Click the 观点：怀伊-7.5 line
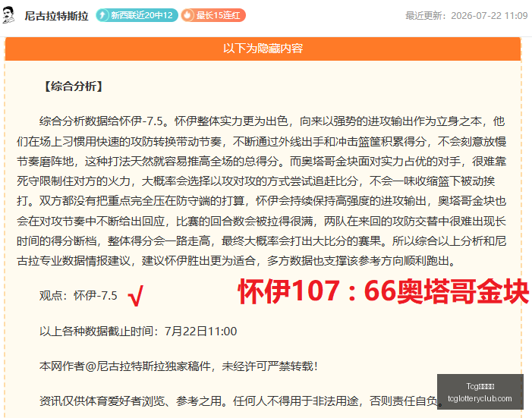This screenshot has height=418, width=532. click(78, 296)
